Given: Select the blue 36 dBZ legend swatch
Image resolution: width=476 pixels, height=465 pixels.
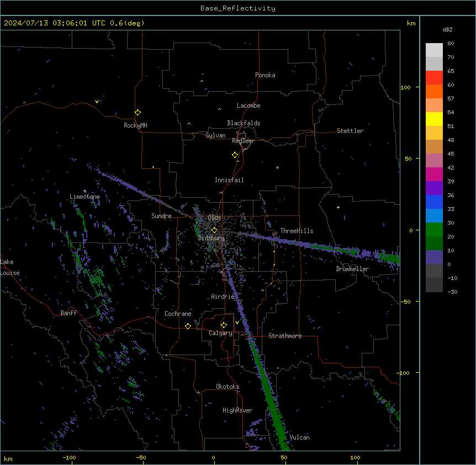Looking at the screenshot, I should click(x=434, y=202).
